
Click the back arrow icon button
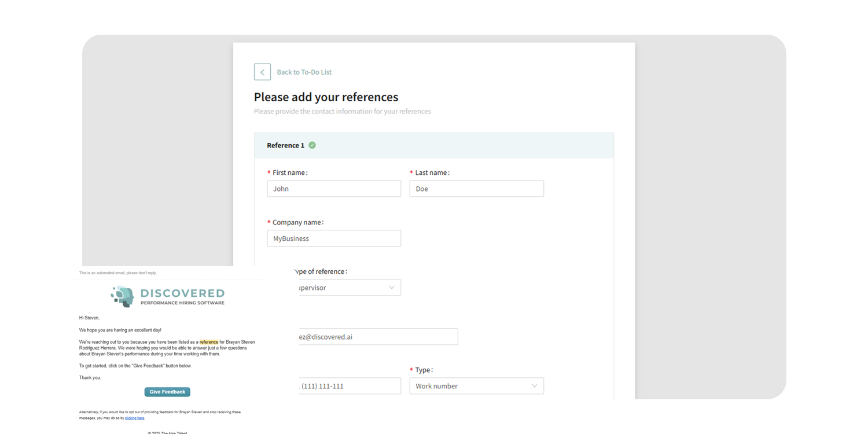(x=262, y=72)
